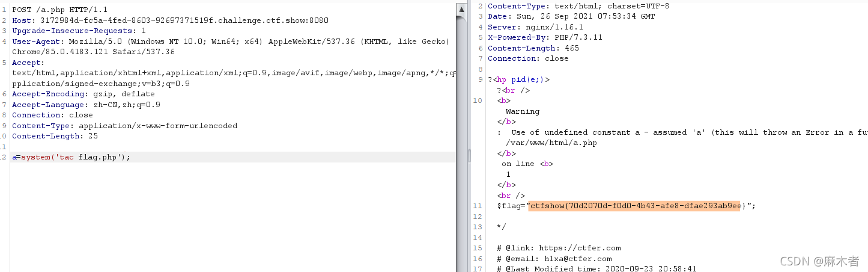Viewport: 868px width, 272px height.
Task: Click the 'on line <b>' response text
Action: point(527,164)
